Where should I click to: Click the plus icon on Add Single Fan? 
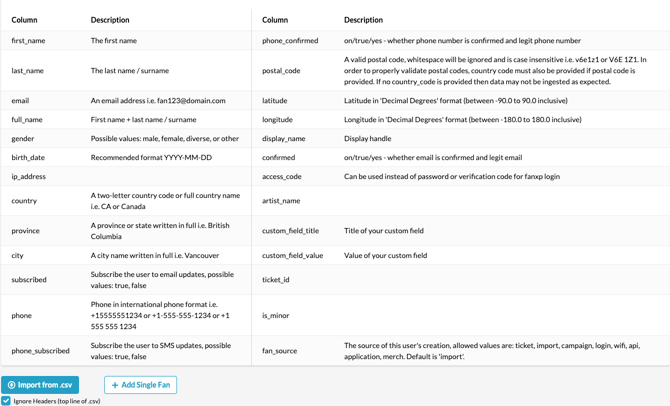pos(115,385)
